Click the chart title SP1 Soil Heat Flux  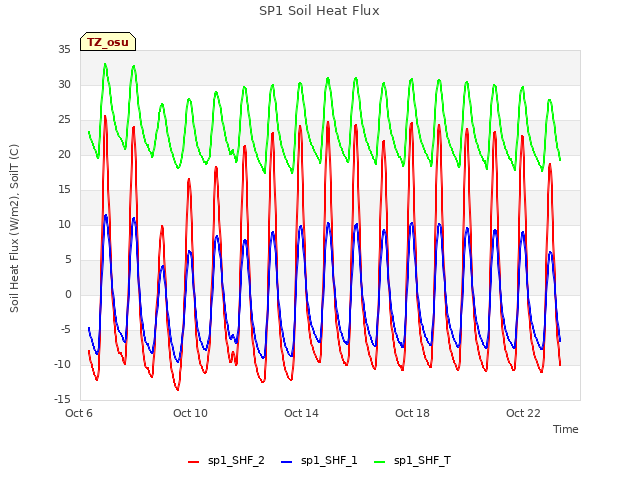pos(319,11)
